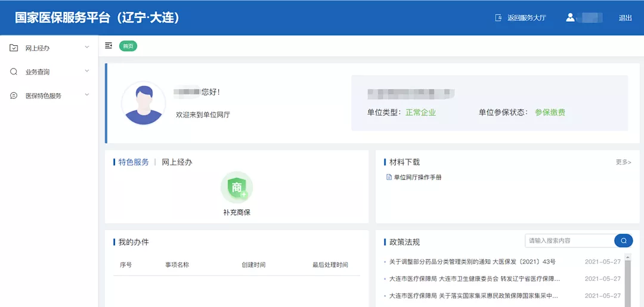Click the user account icon in header
The width and height of the screenshot is (644, 307).
(571, 18)
